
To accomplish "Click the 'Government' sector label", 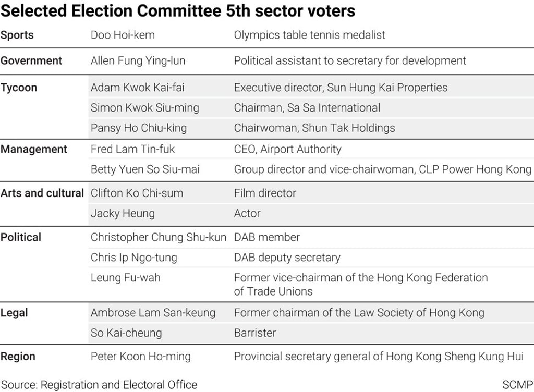I will coord(31,60).
